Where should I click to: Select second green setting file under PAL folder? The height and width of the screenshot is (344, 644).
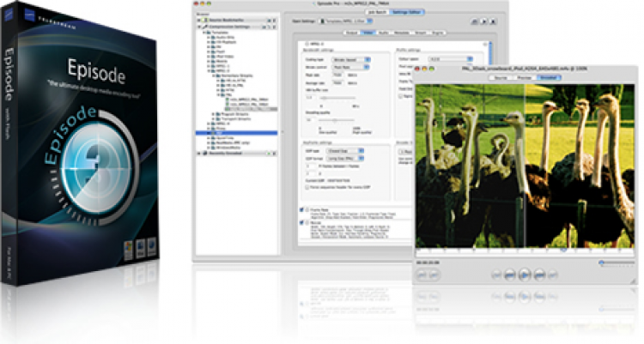pos(249,105)
